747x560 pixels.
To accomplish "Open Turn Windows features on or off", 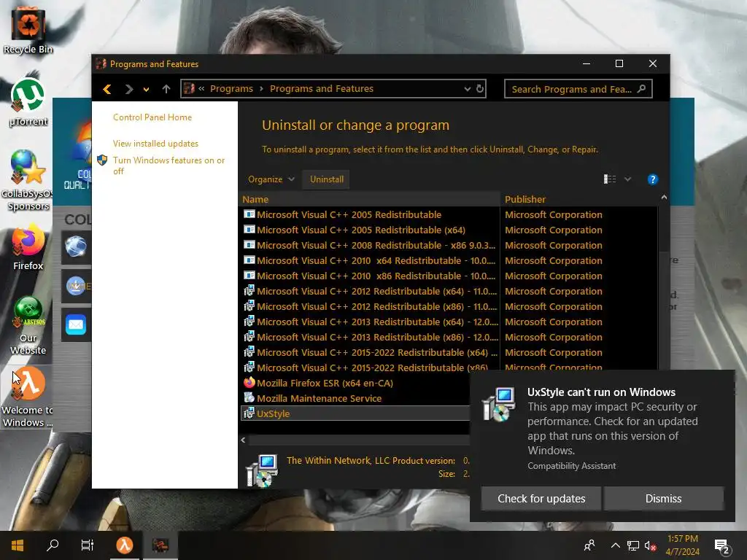I will point(169,166).
